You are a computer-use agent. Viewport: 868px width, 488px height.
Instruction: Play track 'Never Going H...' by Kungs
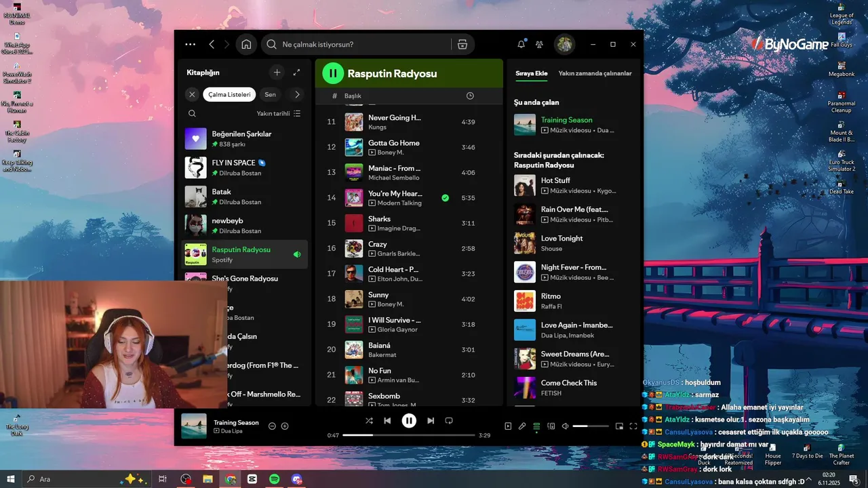coord(409,122)
